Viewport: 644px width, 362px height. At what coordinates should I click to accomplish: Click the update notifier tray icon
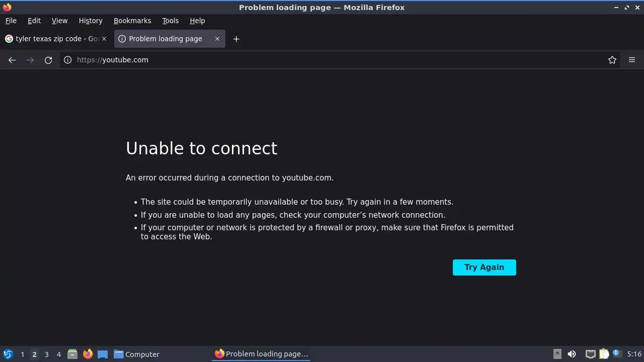pyautogui.click(x=617, y=354)
